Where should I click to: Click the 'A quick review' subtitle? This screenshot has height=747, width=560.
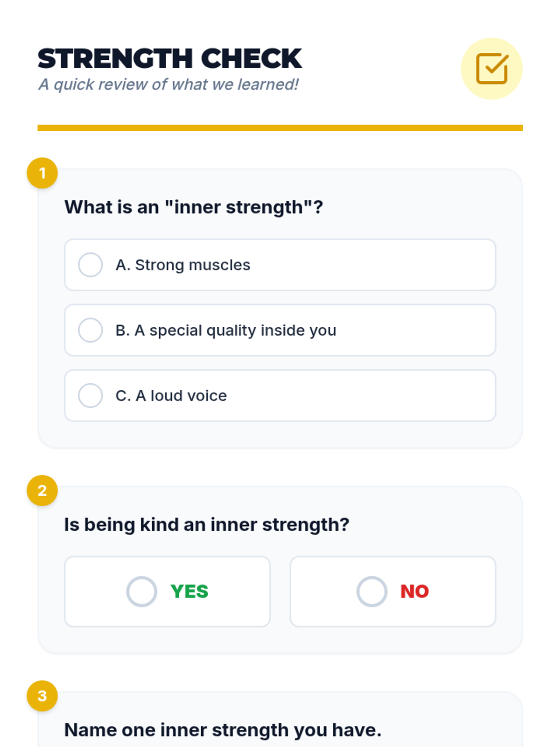168,85
